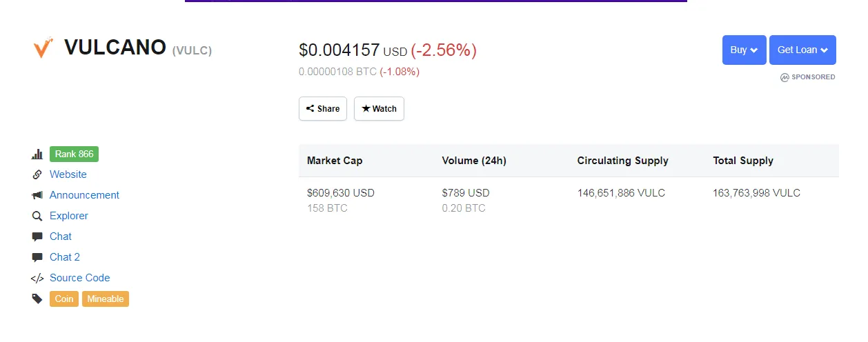Viewport: 868px width, 342px height.
Task: Click the chain link icon beside Website
Action: pyautogui.click(x=37, y=175)
